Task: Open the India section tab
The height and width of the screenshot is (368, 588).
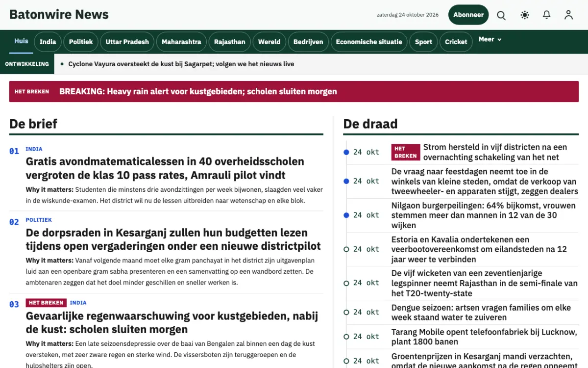Action: coord(48,42)
